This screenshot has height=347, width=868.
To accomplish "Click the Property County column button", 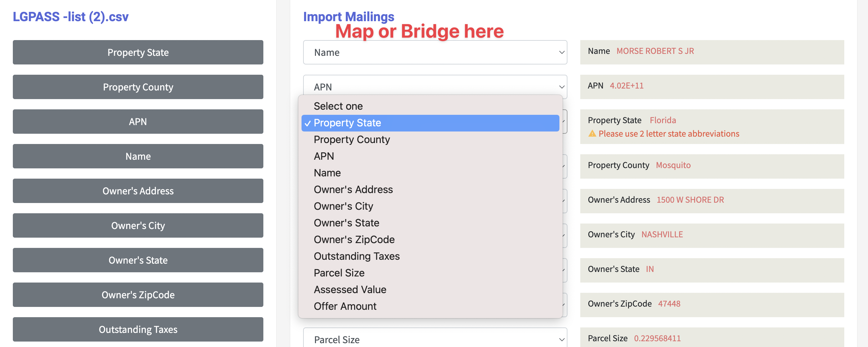I will [138, 87].
